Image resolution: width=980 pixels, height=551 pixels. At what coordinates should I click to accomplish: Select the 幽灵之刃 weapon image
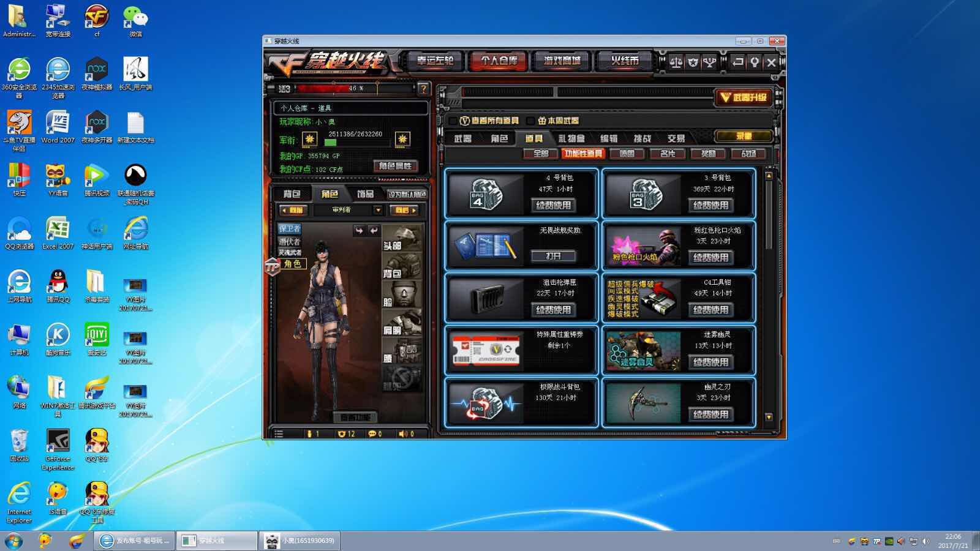643,402
